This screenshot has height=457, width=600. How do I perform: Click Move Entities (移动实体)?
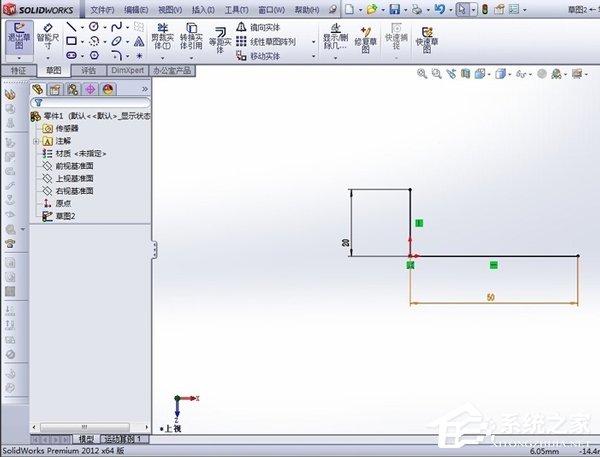pyautogui.click(x=258, y=56)
